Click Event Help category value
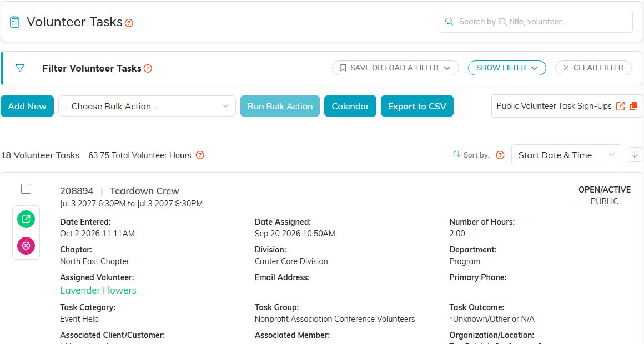Image resolution: width=644 pixels, height=344 pixels. 79,319
